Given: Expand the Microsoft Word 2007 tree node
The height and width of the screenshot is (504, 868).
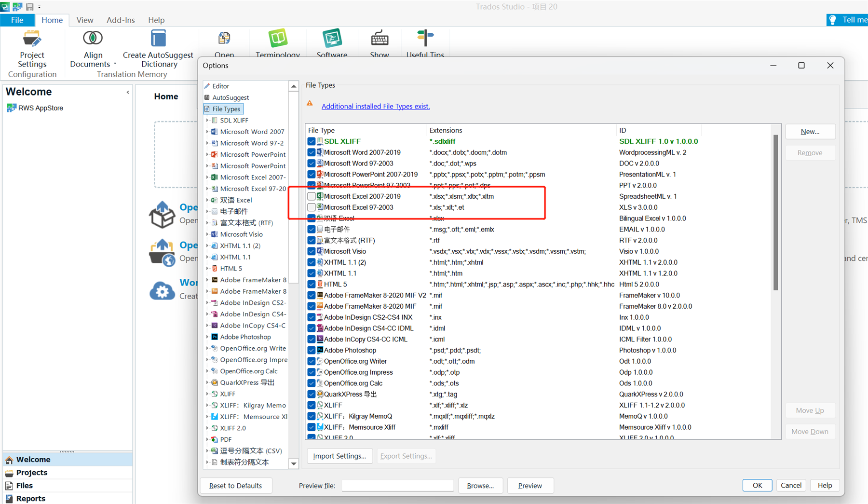Looking at the screenshot, I should point(207,132).
